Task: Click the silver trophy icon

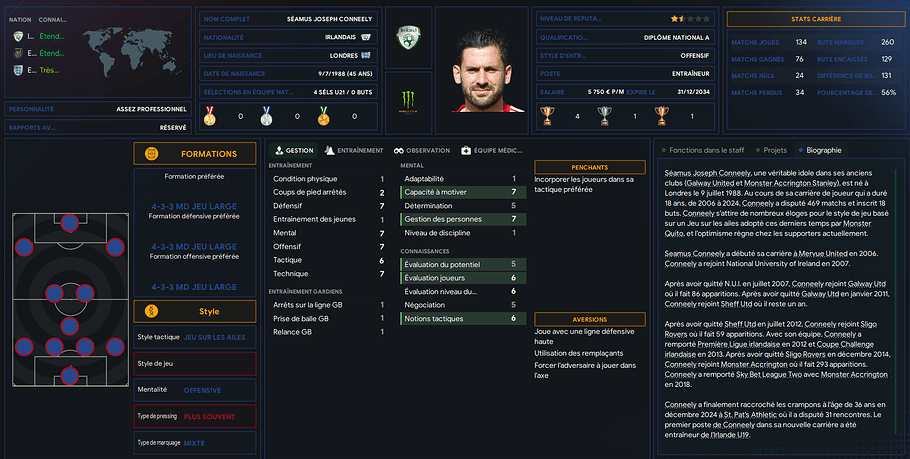Action: click(603, 116)
